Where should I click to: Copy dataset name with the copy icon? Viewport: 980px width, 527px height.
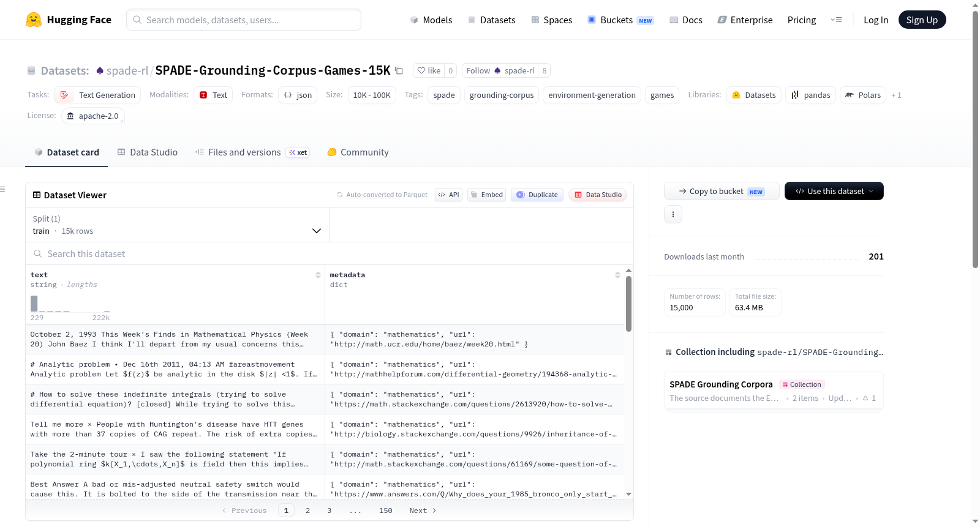(399, 70)
